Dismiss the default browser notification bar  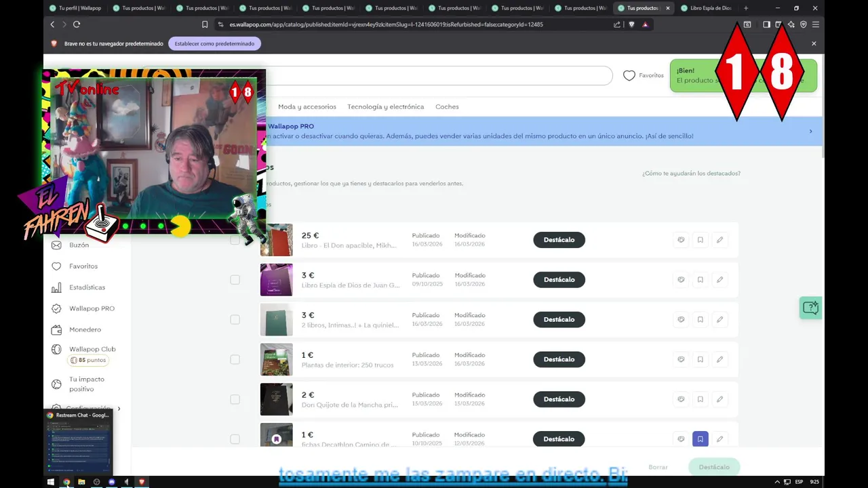pos(814,43)
